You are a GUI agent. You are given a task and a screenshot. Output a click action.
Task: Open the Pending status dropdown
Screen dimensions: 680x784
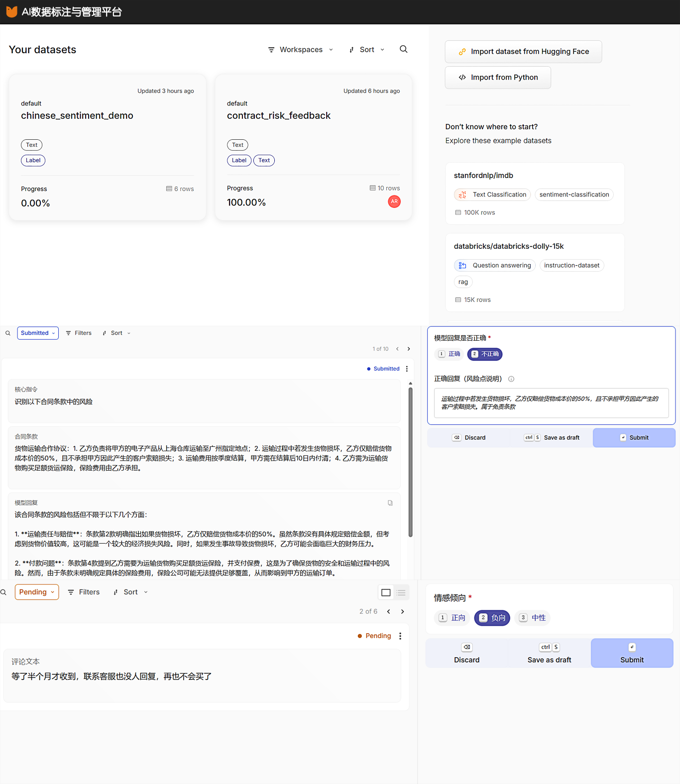pos(37,592)
